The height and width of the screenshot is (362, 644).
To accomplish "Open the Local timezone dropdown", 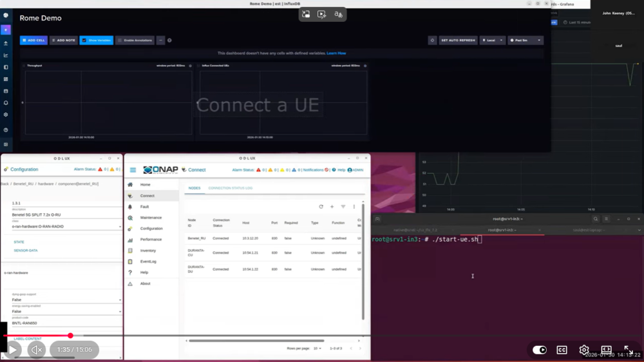I will (492, 41).
